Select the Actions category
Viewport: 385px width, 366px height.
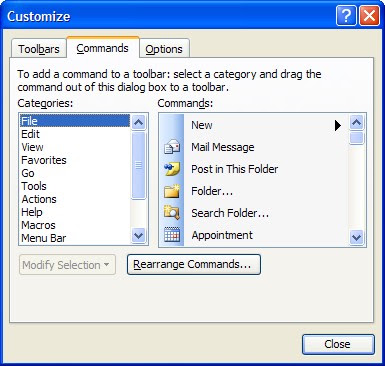coord(75,199)
